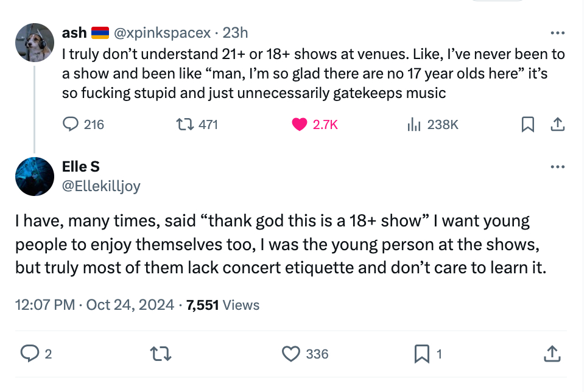Screen dimensions: 587x392
Task: Retweet ash's post about 21+ shows
Action: [183, 125]
